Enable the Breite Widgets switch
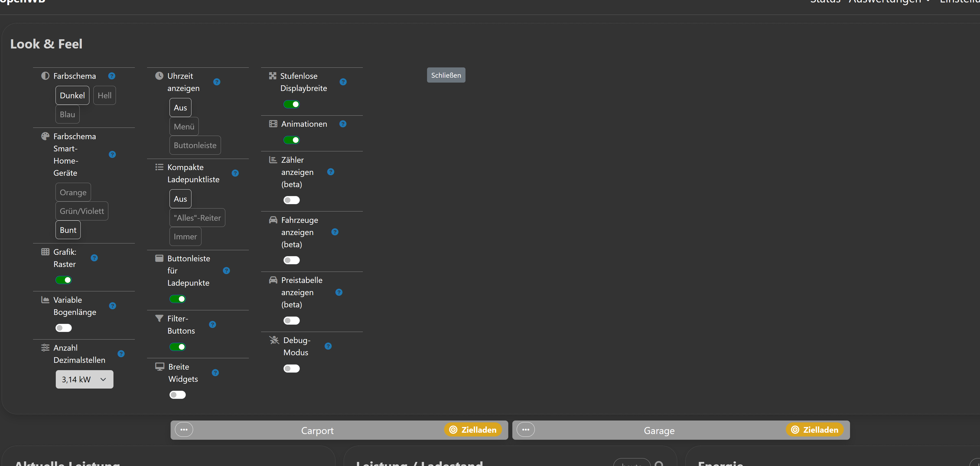Image resolution: width=980 pixels, height=466 pixels. [178, 395]
